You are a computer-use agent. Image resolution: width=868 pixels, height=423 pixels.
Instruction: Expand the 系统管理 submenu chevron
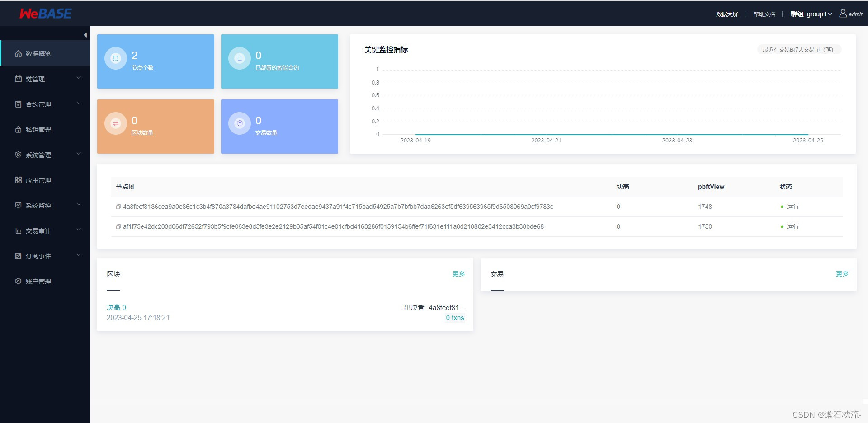click(x=79, y=154)
